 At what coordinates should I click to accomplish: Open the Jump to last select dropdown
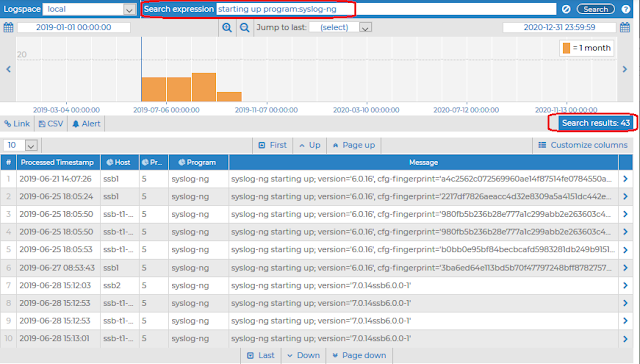pos(340,27)
